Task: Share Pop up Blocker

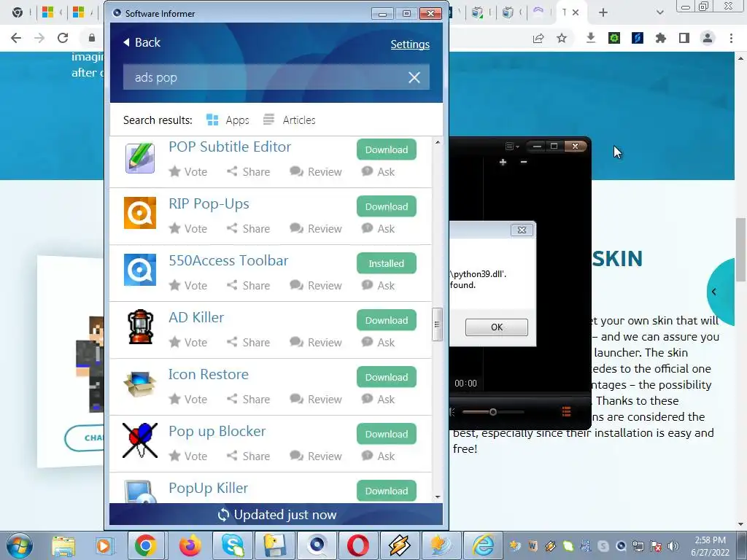Action: [248, 456]
